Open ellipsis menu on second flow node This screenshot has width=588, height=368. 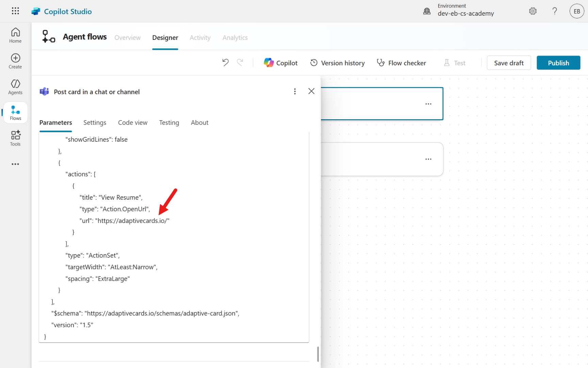428,159
